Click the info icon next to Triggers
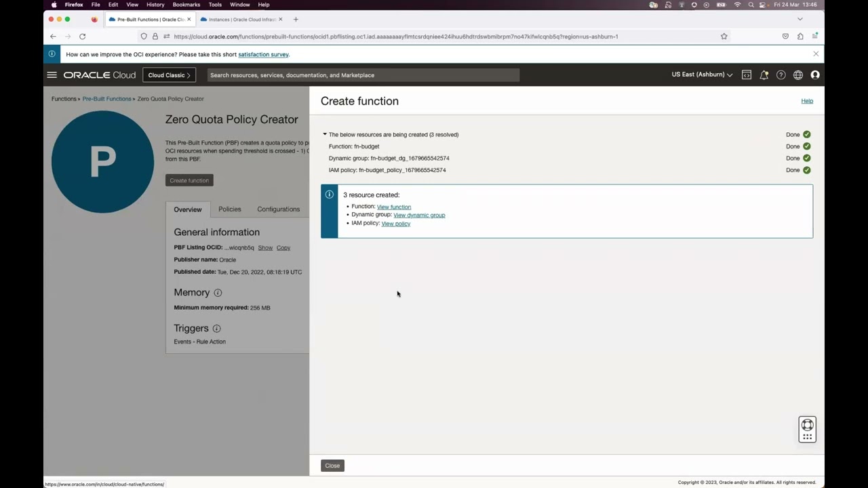868x488 pixels. 216,329
